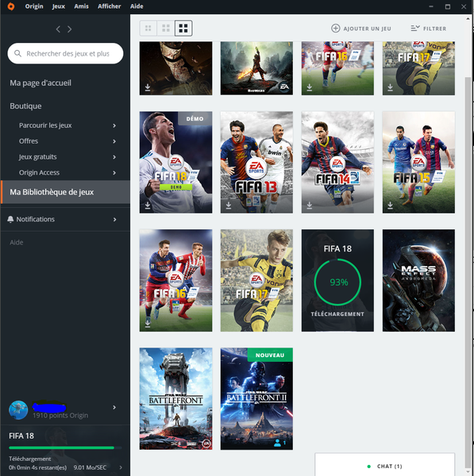Image resolution: width=474 pixels, height=476 pixels.
Task: Click the user profile avatar
Action: click(18, 410)
